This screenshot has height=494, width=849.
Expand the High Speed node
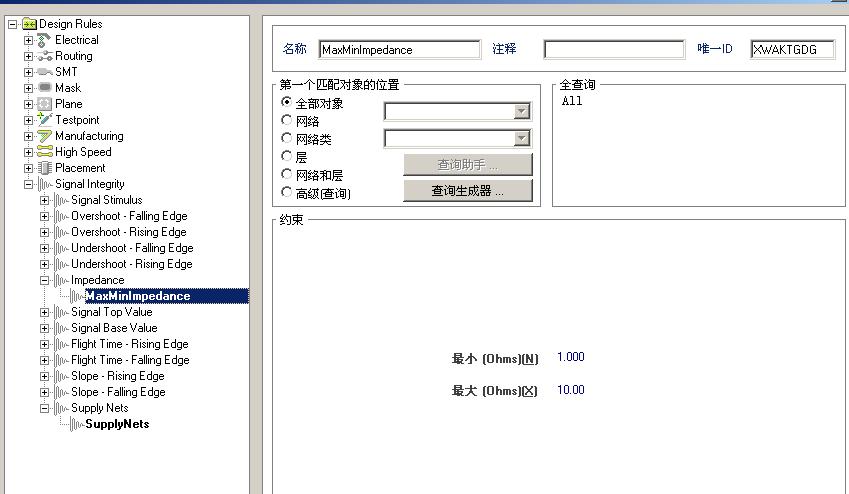29,152
